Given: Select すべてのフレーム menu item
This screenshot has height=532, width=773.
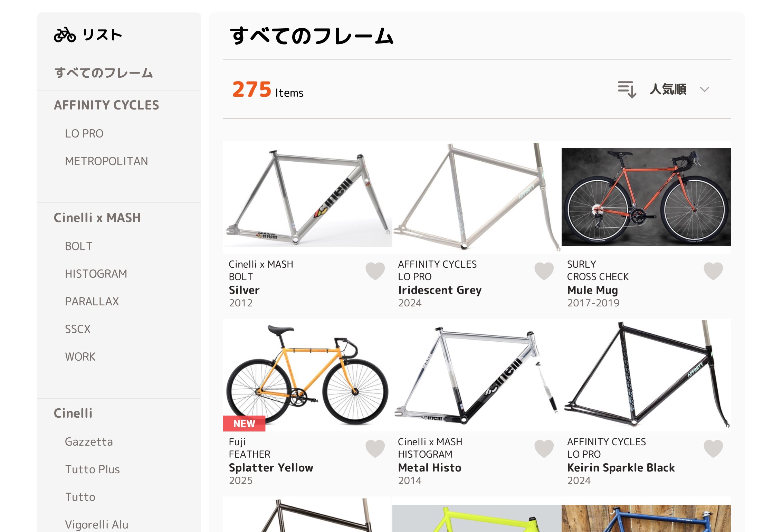Looking at the screenshot, I should [x=103, y=73].
